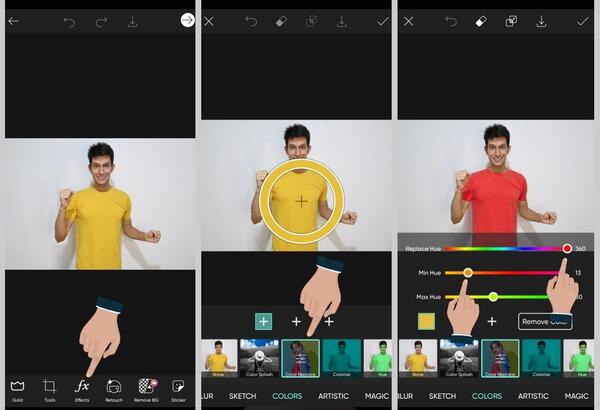Open the MAGIC tab on right screen
Image resolution: width=600 pixels, height=410 pixels.
pyautogui.click(x=577, y=396)
